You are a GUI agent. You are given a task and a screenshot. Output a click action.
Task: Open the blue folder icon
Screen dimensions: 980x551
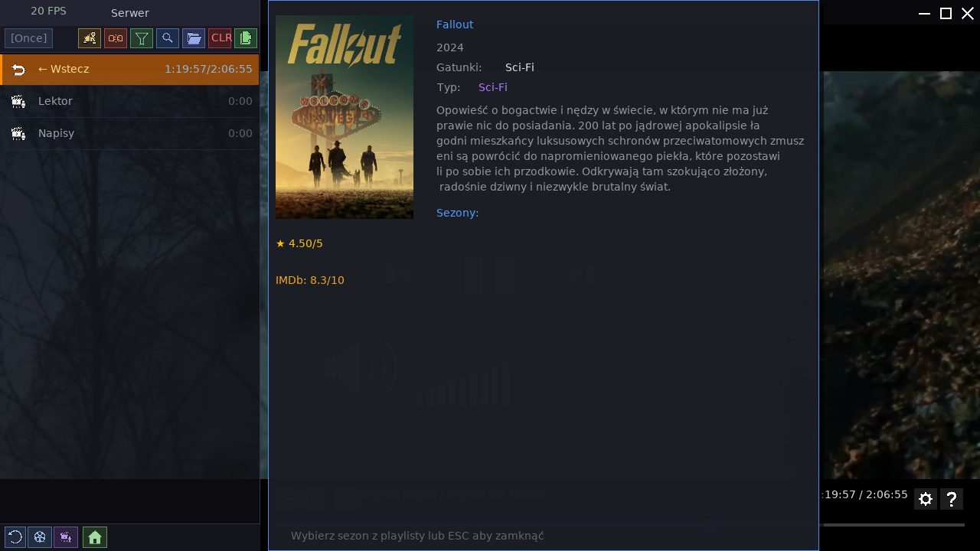194,38
